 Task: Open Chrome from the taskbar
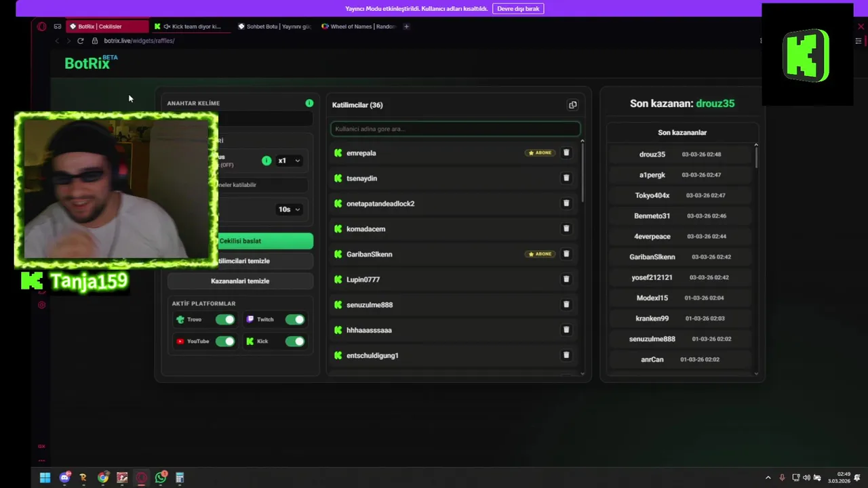(102, 478)
